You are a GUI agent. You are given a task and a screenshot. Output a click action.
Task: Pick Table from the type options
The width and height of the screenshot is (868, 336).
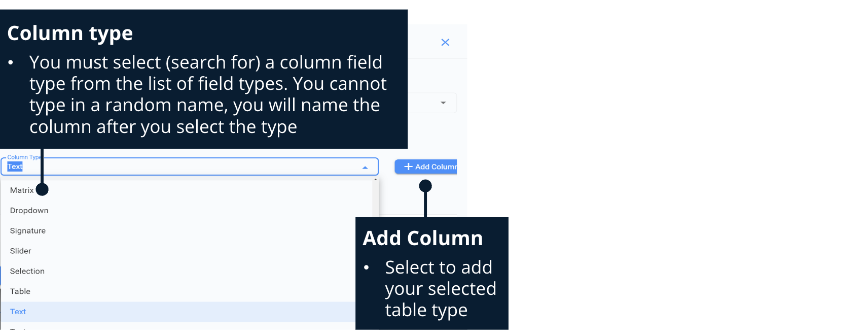click(x=20, y=292)
